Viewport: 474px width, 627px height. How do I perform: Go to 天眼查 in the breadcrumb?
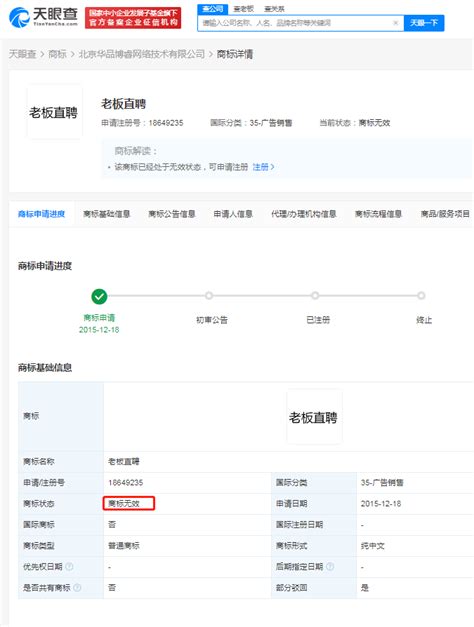click(x=22, y=54)
